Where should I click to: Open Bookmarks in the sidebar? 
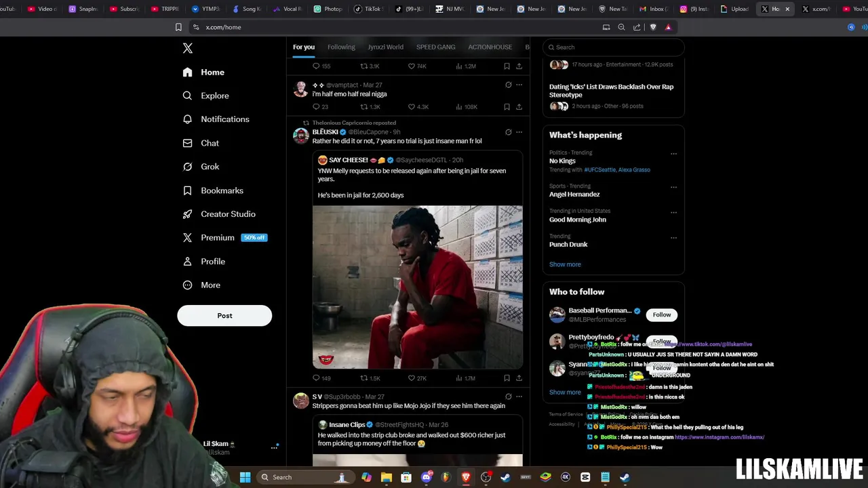click(x=212, y=190)
